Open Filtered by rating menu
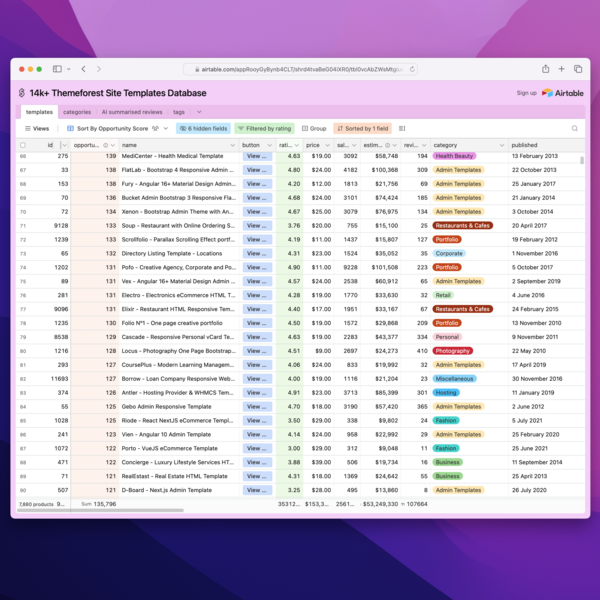Screen dimensions: 600x600 264,129
